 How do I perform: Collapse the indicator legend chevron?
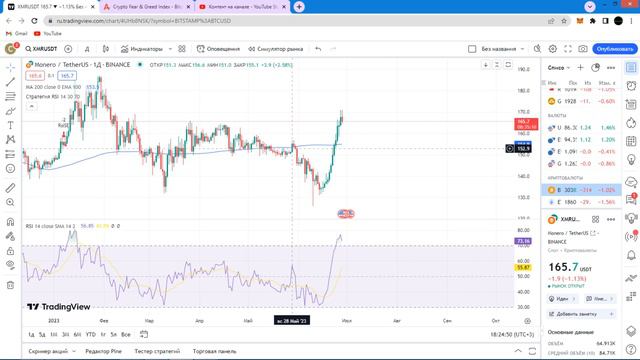pos(31,106)
